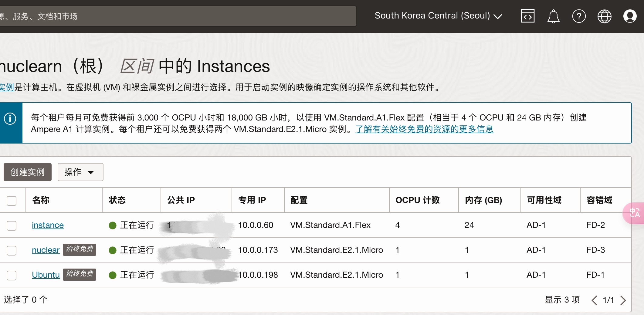Expand the South Korea Central (Seoul) region dropdown
The height and width of the screenshot is (315, 644).
click(x=438, y=16)
